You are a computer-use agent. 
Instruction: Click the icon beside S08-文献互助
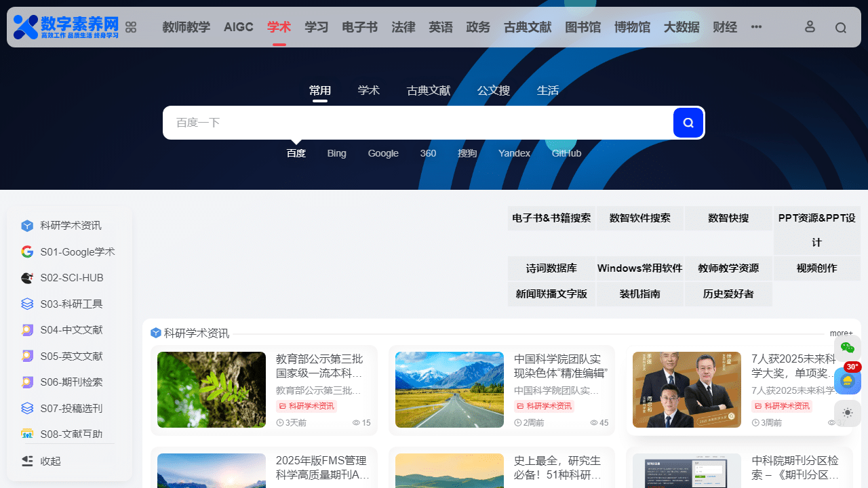pos(27,434)
